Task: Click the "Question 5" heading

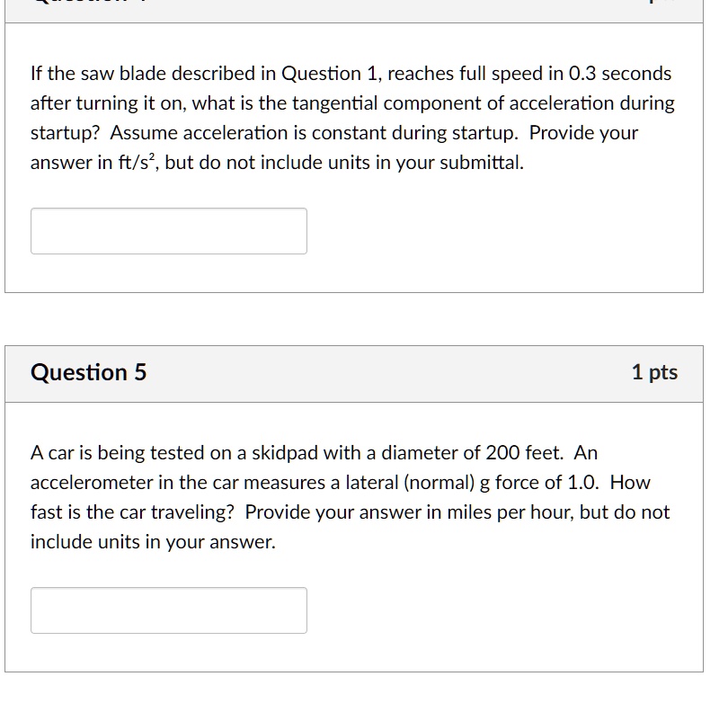Action: [88, 372]
